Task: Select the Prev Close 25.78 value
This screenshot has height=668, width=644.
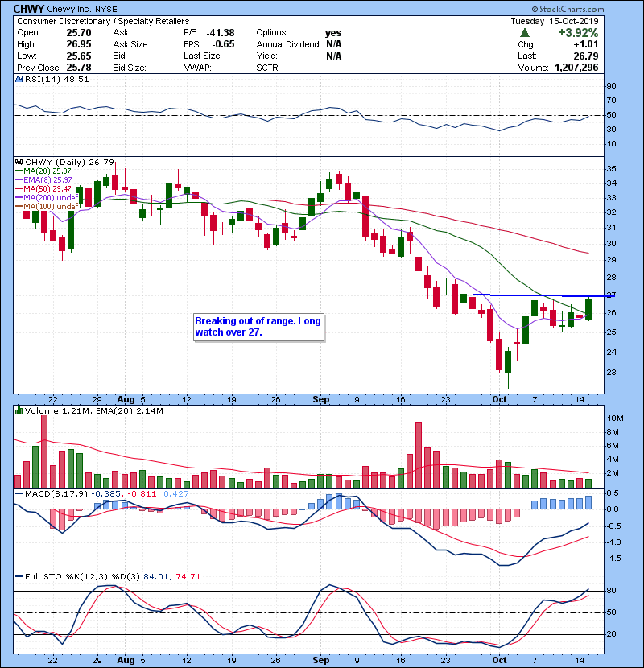Action: [x=78, y=68]
